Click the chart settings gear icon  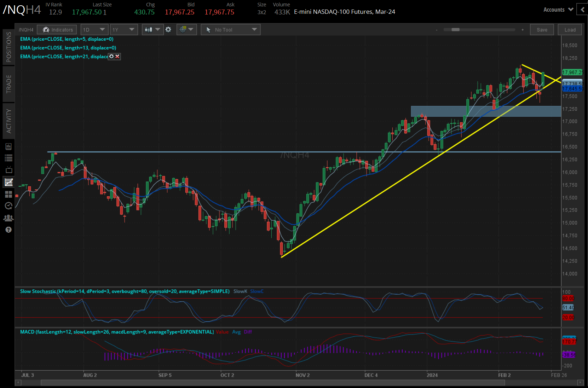(168, 29)
